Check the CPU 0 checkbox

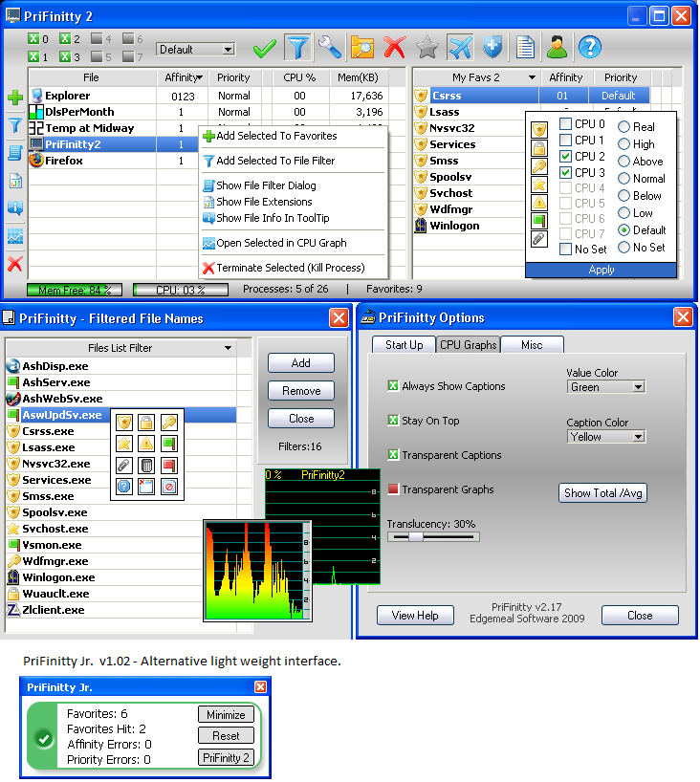pos(566,124)
